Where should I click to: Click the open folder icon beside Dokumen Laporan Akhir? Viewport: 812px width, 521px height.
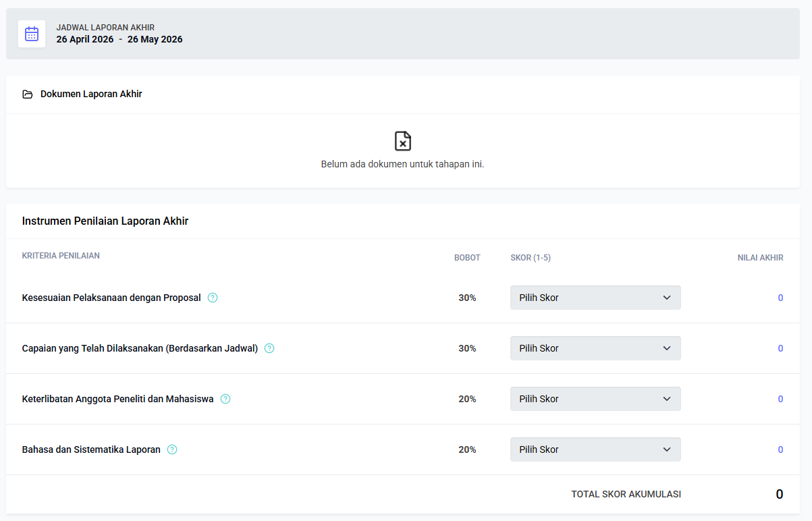28,94
